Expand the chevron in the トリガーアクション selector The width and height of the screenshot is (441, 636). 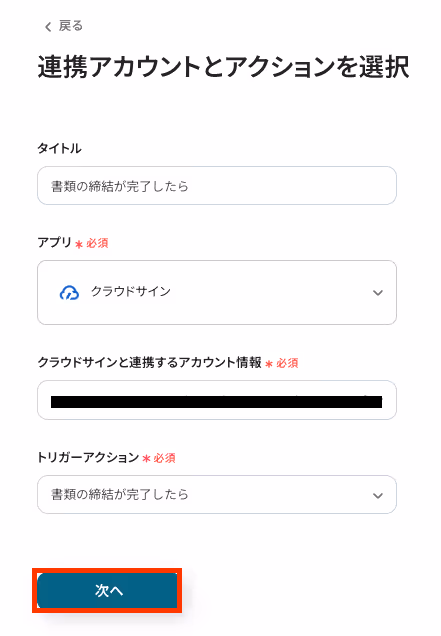point(378,495)
